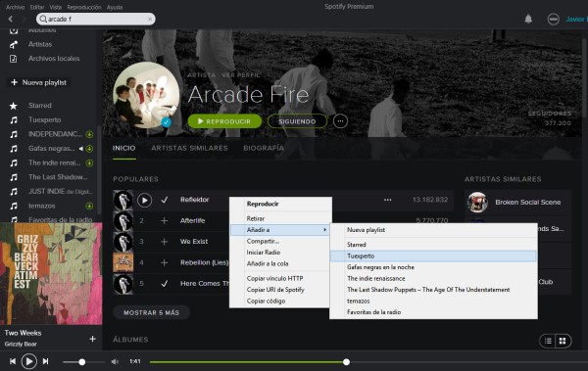Add We Exist to your music
This screenshot has height=371, width=588.
(165, 242)
